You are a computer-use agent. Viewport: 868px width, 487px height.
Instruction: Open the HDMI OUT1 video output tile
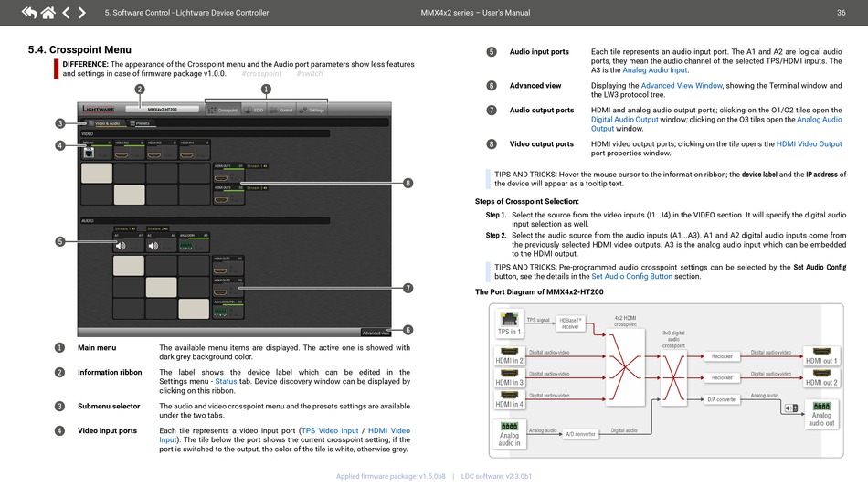(228, 173)
